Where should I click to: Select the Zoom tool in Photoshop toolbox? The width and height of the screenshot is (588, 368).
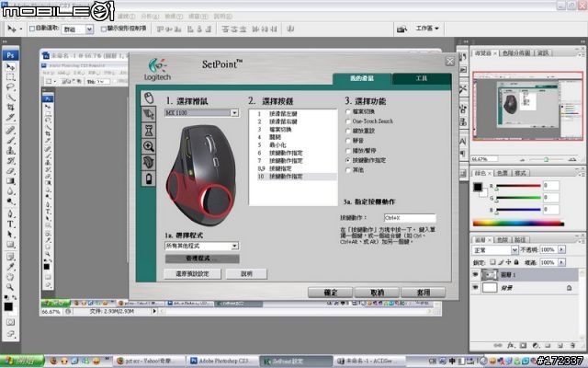pos(10,287)
